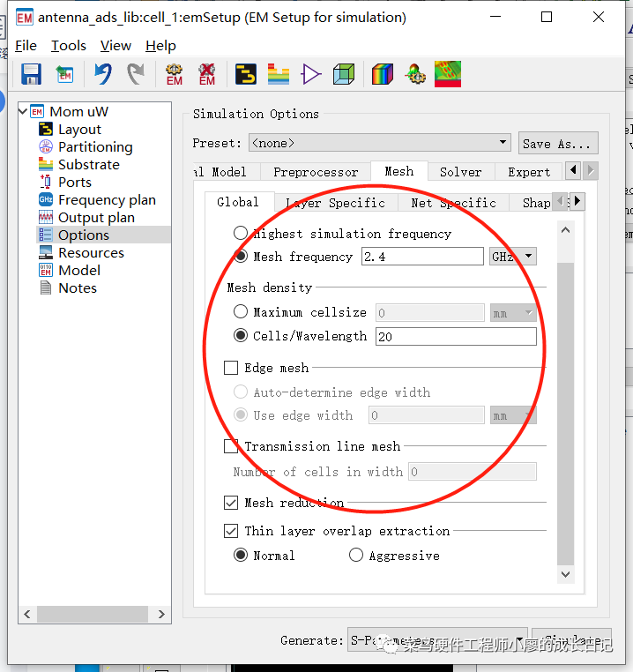Viewport: 633px width, 672px height.
Task: Select Options in setup tree
Action: click(84, 235)
